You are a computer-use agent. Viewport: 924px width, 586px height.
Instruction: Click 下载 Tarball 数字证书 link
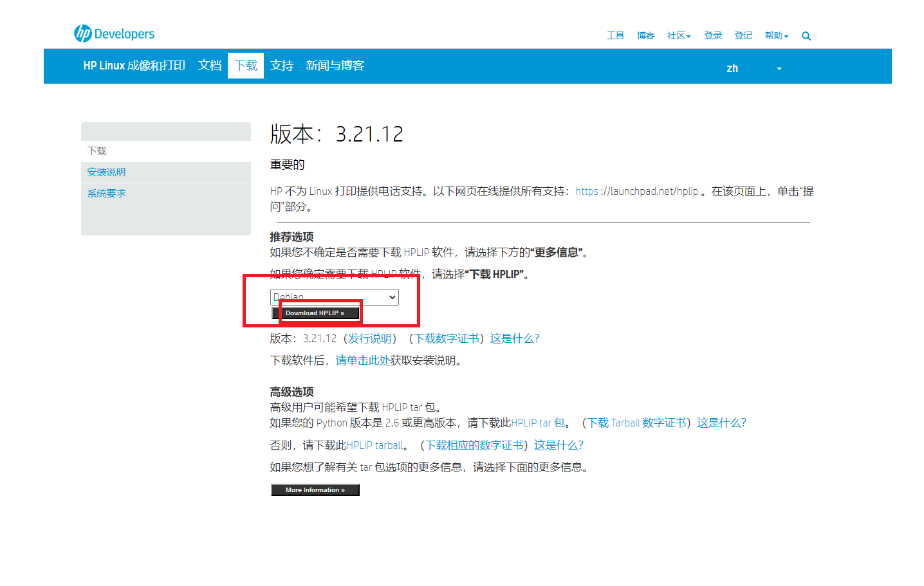638,423
